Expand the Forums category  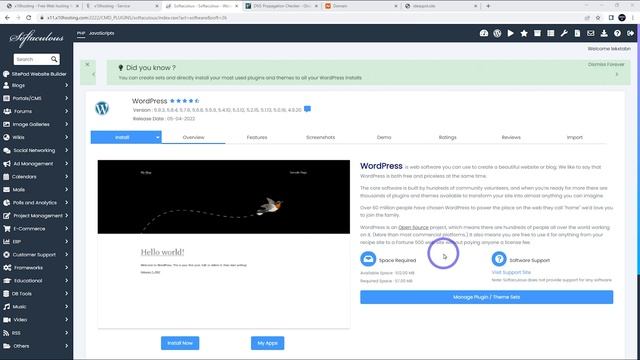pos(35,111)
